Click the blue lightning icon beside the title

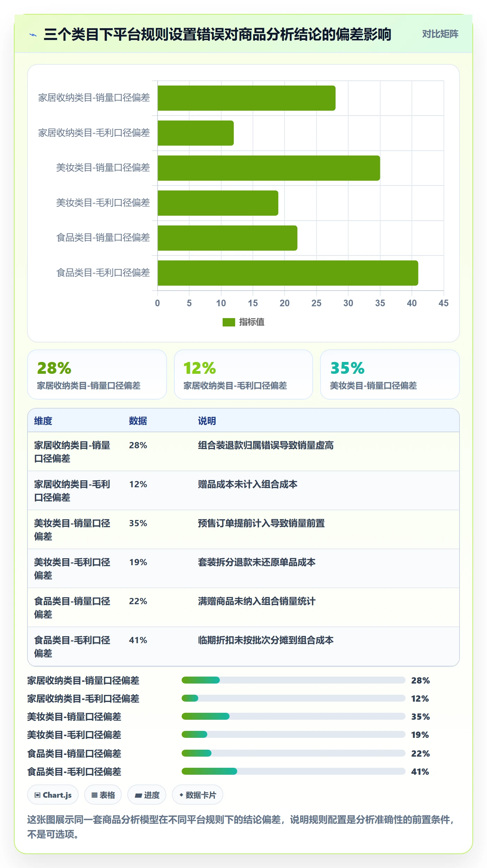(33, 35)
